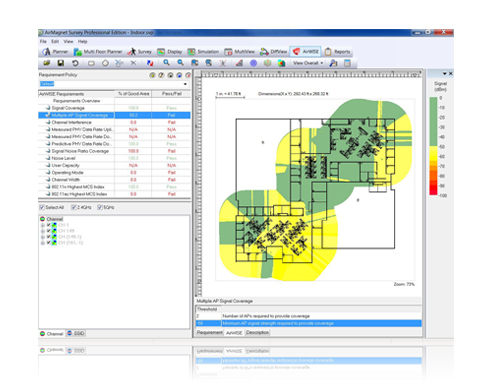Image resolution: width=488 pixels, height=385 pixels.
Task: Open the Requirement Policy Default combo box
Action: click(114, 84)
